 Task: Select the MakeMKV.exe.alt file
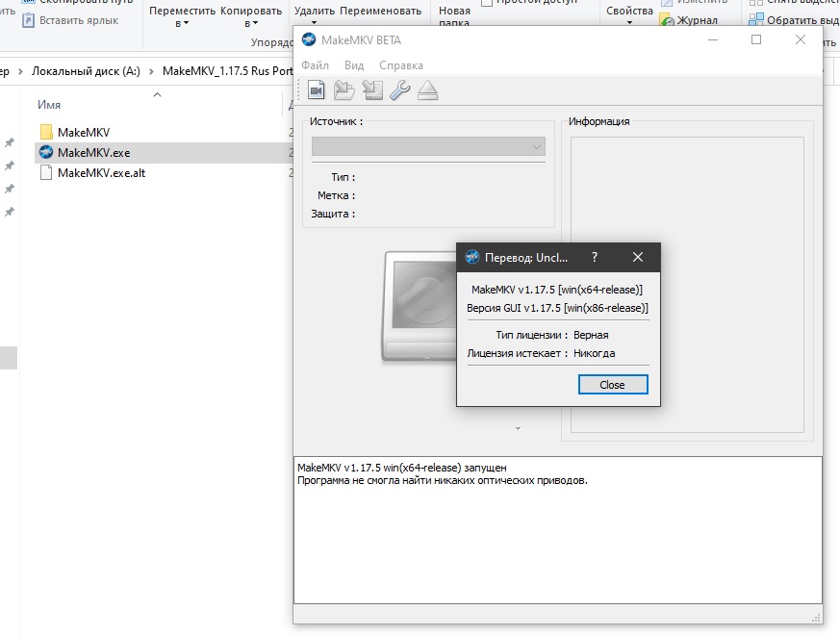pyautogui.click(x=102, y=173)
